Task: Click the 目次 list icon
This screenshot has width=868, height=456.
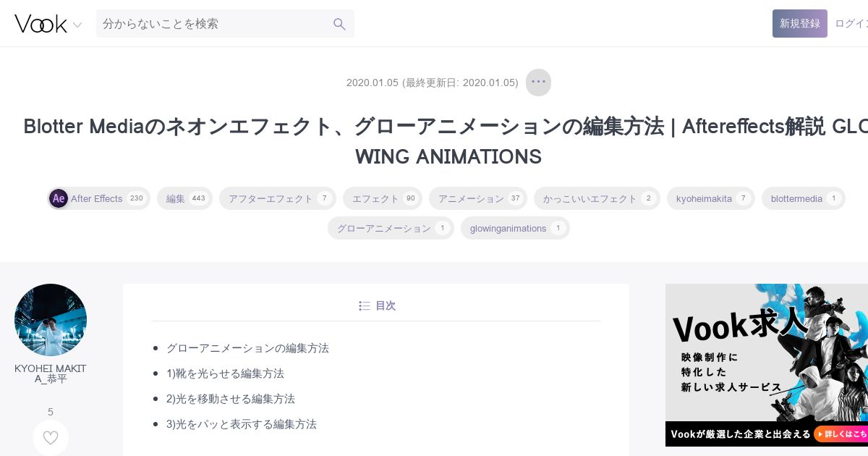Action: 365,306
